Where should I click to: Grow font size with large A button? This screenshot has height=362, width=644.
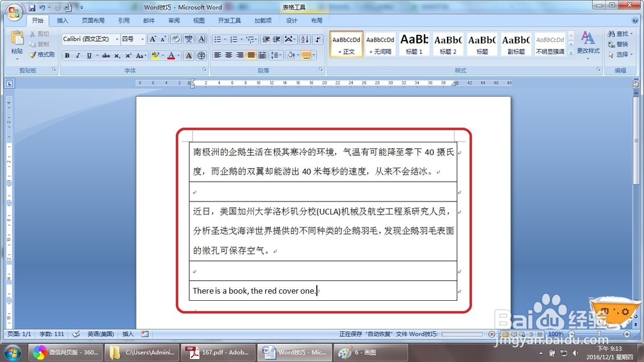(x=153, y=39)
